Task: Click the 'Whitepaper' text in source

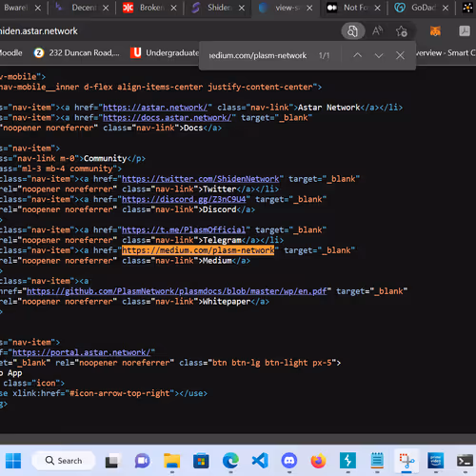Action: 227,302
